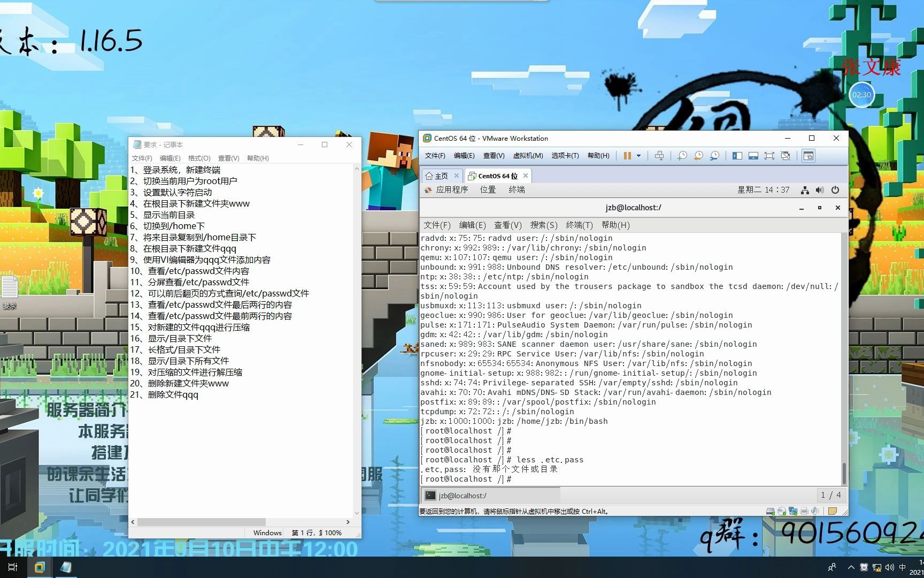This screenshot has height=578, width=924.
Task: Click the sound card status icon in VMware
Action: click(815, 511)
